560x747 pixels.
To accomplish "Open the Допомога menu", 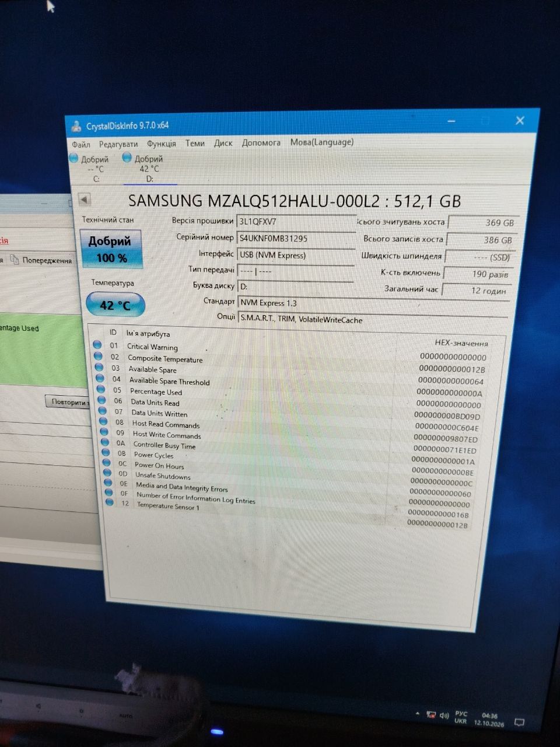I will point(261,142).
